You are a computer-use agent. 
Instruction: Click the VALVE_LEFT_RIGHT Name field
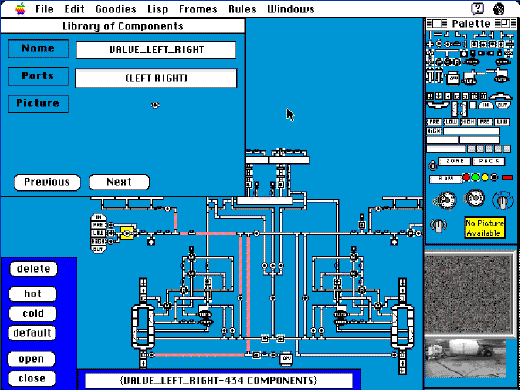tap(156, 50)
